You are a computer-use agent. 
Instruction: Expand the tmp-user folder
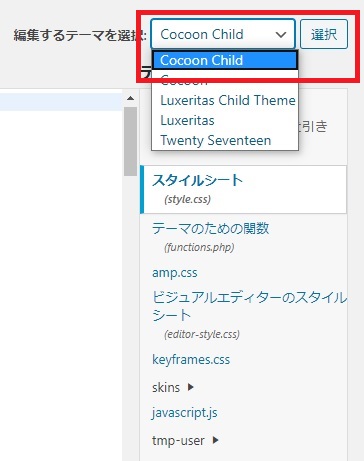pos(185,441)
